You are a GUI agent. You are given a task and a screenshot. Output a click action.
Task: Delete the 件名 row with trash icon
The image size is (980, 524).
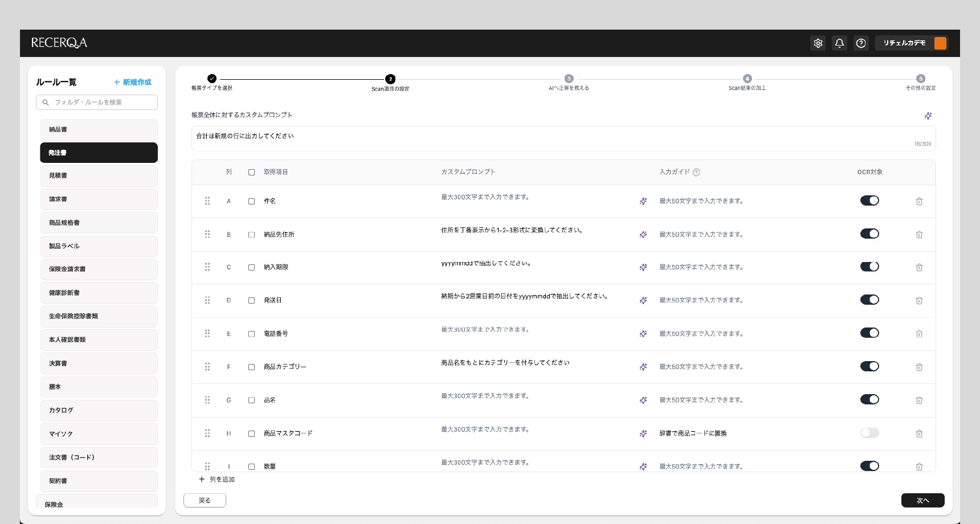pyautogui.click(x=919, y=202)
